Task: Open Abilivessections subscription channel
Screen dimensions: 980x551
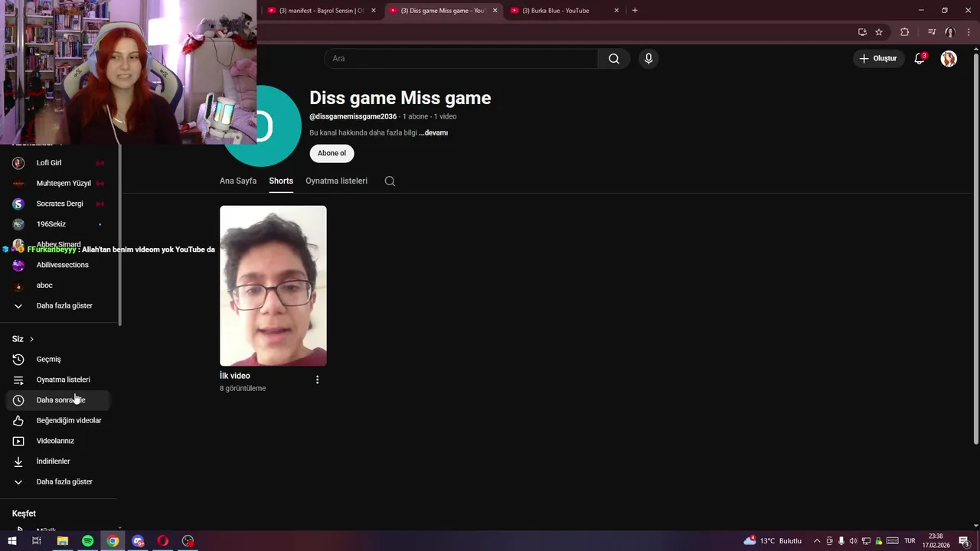Action: click(57, 265)
